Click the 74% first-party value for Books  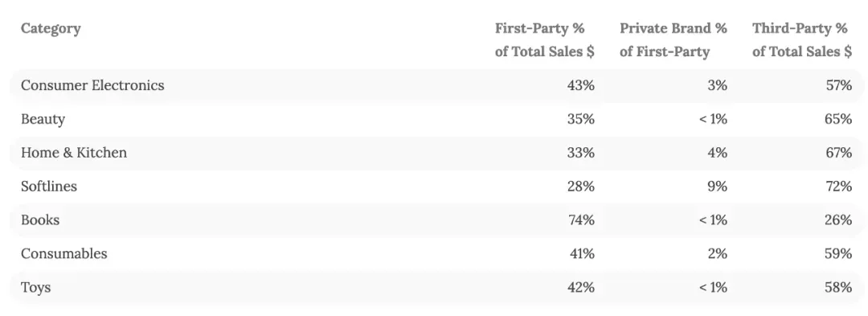click(x=581, y=220)
